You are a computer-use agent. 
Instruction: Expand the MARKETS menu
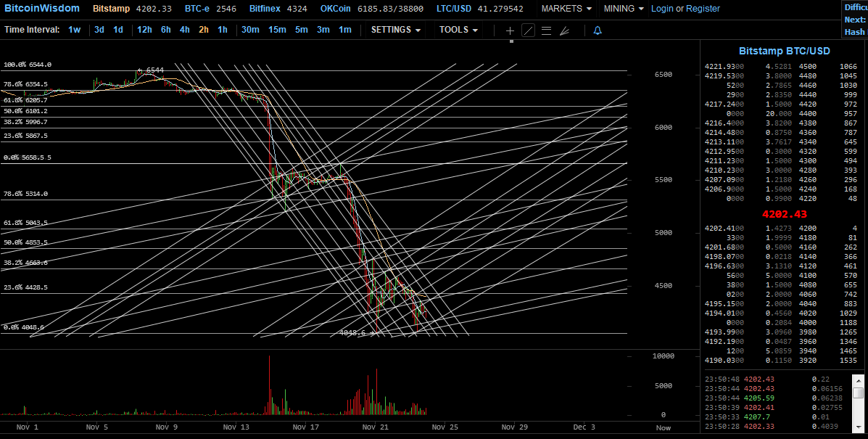point(566,8)
